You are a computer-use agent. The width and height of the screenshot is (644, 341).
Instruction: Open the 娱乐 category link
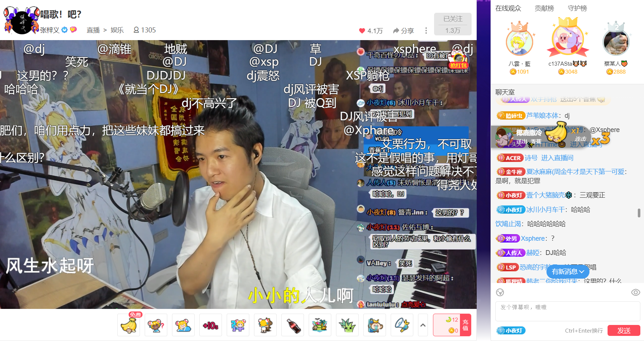[x=117, y=30]
